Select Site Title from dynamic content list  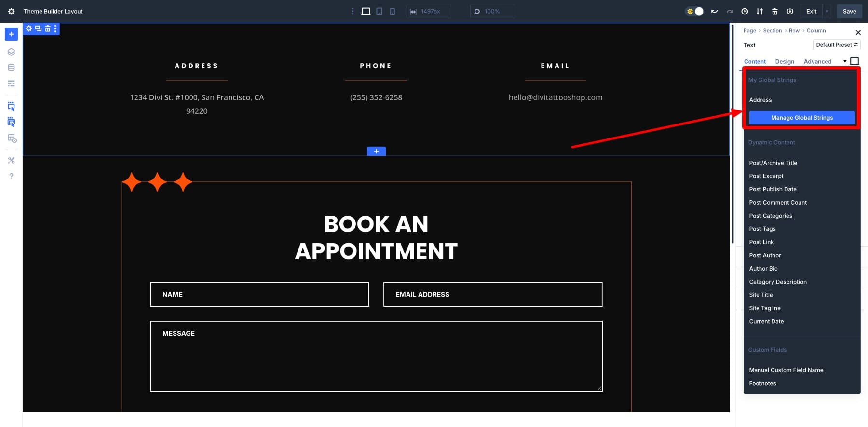click(761, 295)
